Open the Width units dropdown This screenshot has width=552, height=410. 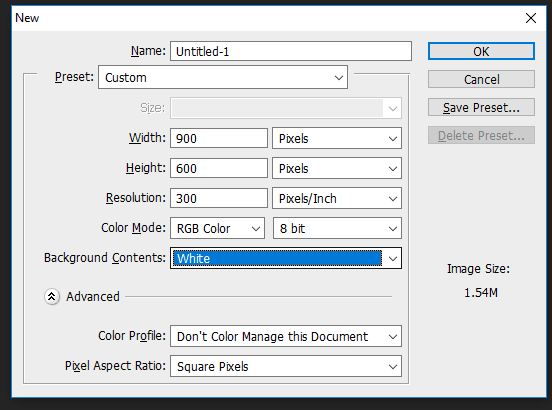tap(337, 138)
